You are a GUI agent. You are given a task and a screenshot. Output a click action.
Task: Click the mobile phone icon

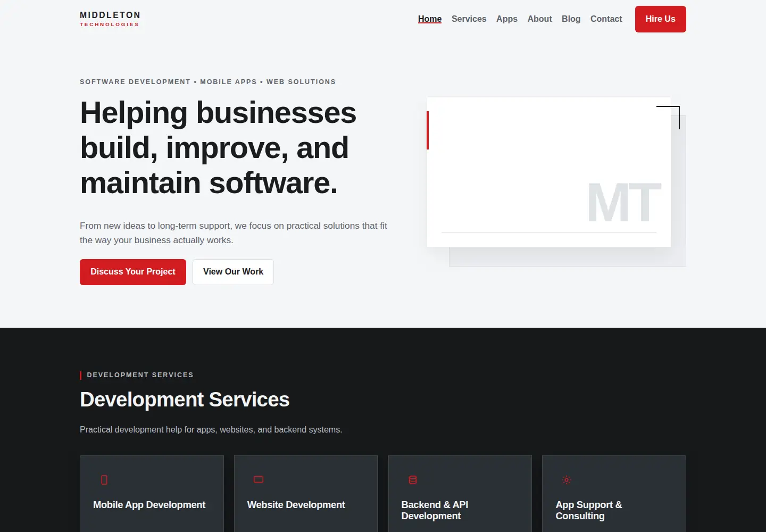(104, 480)
